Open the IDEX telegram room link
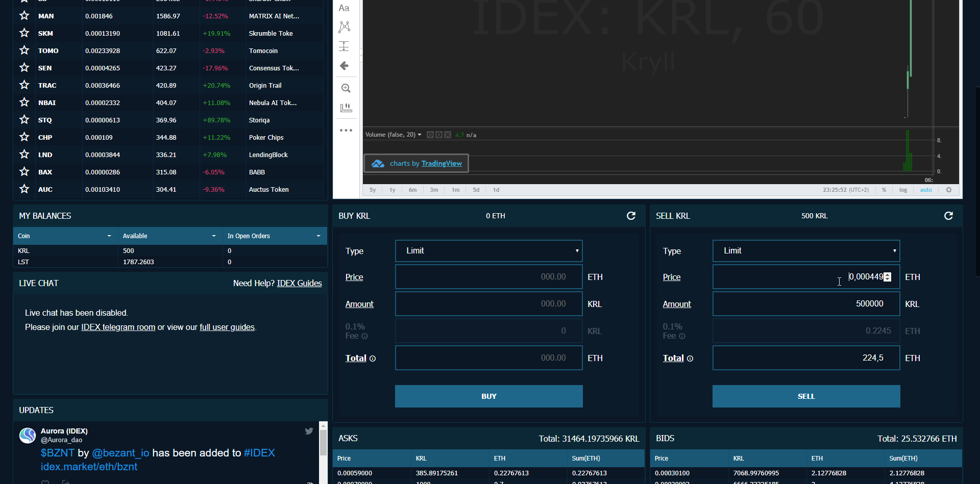Viewport: 980px width, 484px height. [118, 327]
